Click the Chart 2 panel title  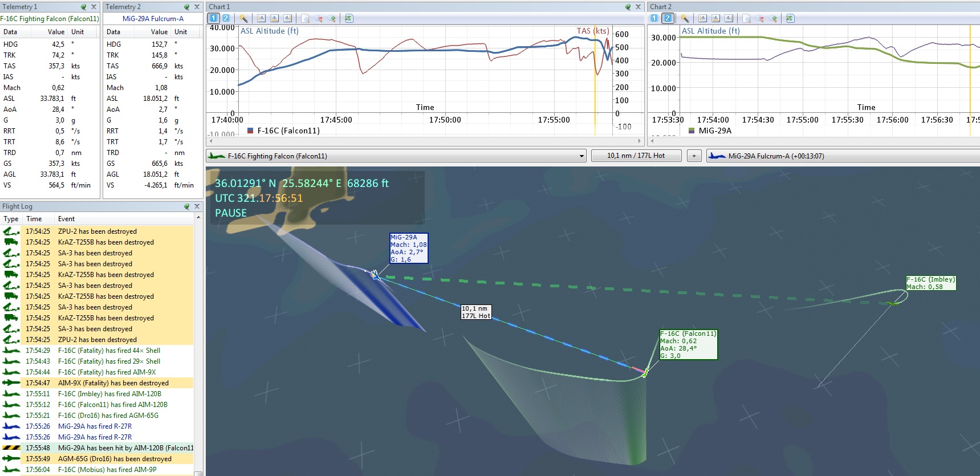661,7
